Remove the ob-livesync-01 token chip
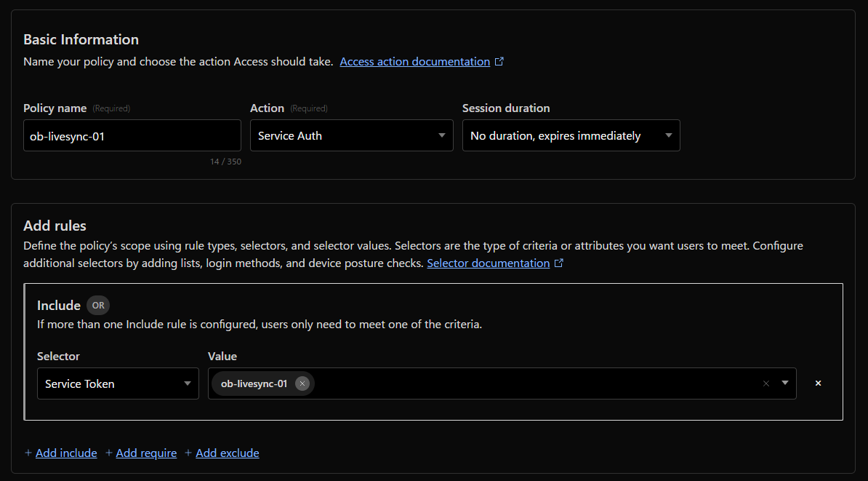Screen dimensions: 868x481 (302, 383)
